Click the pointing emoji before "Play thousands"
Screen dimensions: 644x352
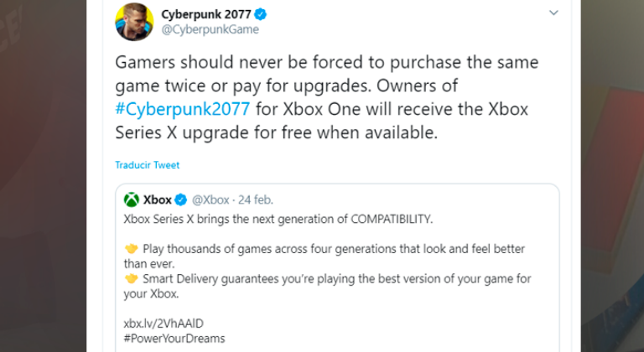131,249
